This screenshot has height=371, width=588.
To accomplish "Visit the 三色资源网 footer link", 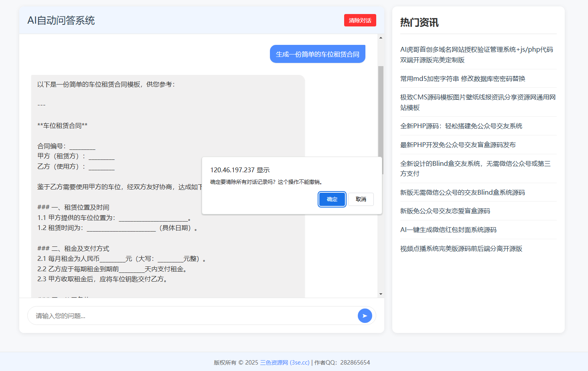I will 284,362.
